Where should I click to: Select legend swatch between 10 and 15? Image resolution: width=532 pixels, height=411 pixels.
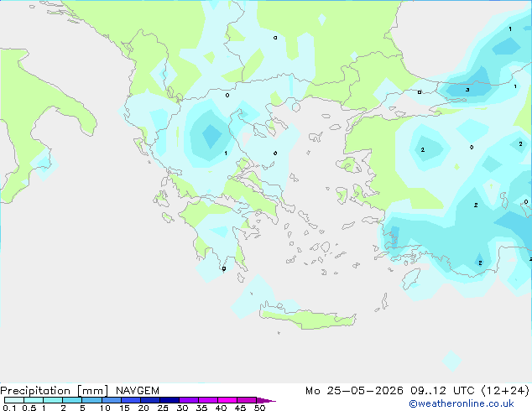(x=111, y=400)
